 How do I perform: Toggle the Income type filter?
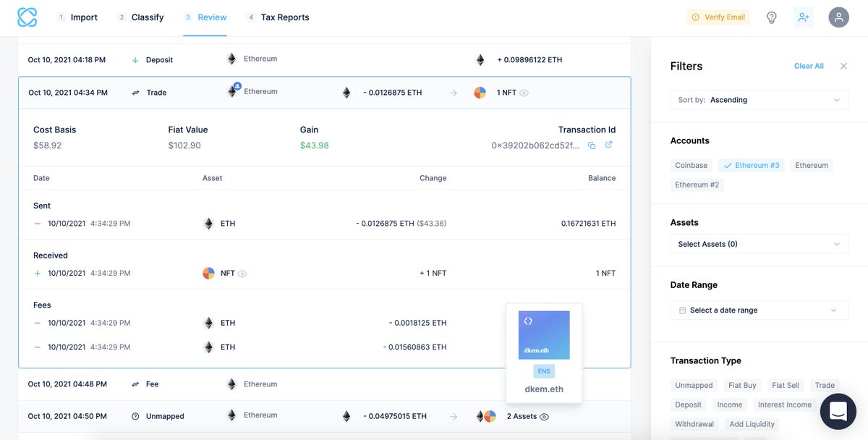pyautogui.click(x=730, y=405)
